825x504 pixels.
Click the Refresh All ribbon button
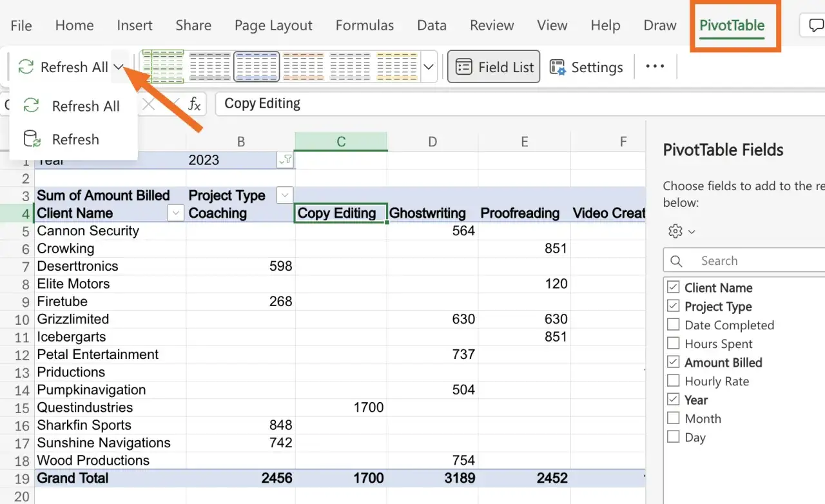point(62,67)
